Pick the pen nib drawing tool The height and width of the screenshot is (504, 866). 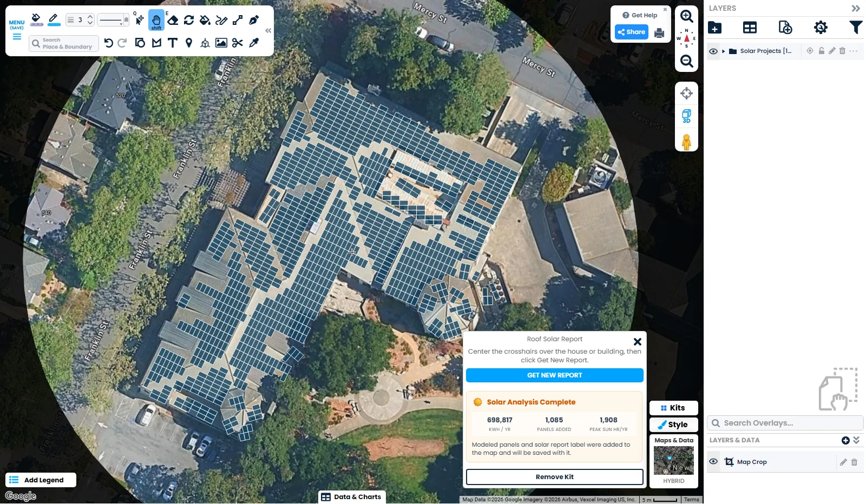(x=254, y=20)
